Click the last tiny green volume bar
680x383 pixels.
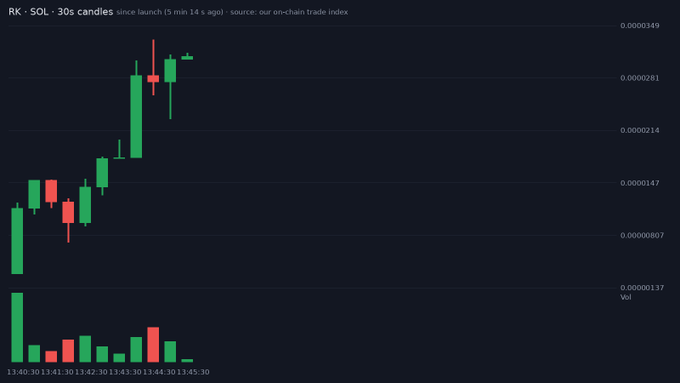tap(187, 360)
